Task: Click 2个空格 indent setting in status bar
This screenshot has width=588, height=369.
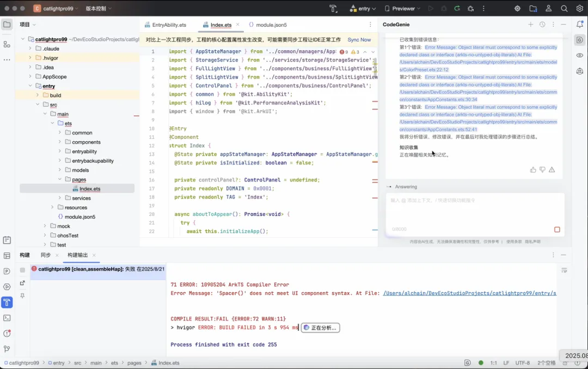Action: [x=547, y=363]
